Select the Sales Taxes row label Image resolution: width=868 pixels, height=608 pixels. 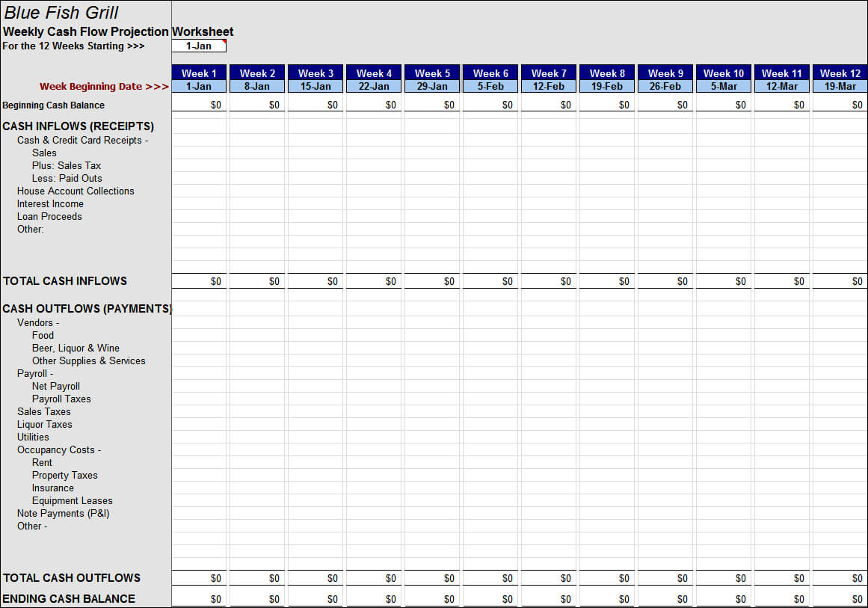coord(43,411)
